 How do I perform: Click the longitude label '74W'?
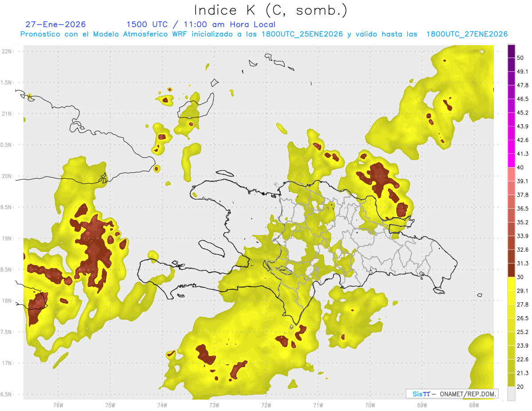tap(162, 405)
